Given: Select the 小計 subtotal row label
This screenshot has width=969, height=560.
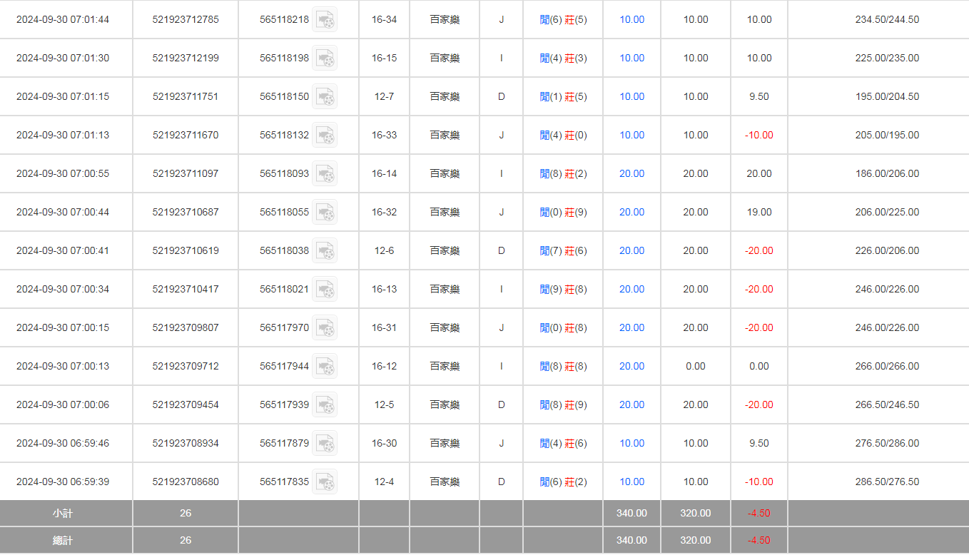Looking at the screenshot, I should coord(63,514).
